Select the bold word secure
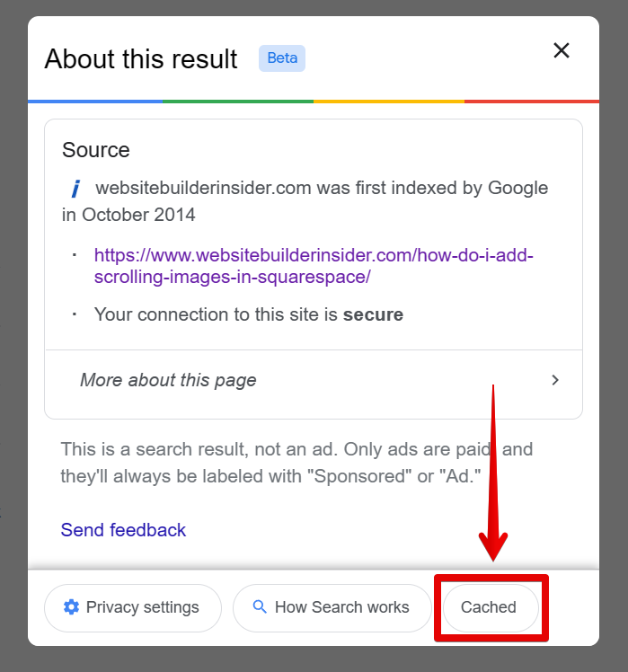 point(373,314)
